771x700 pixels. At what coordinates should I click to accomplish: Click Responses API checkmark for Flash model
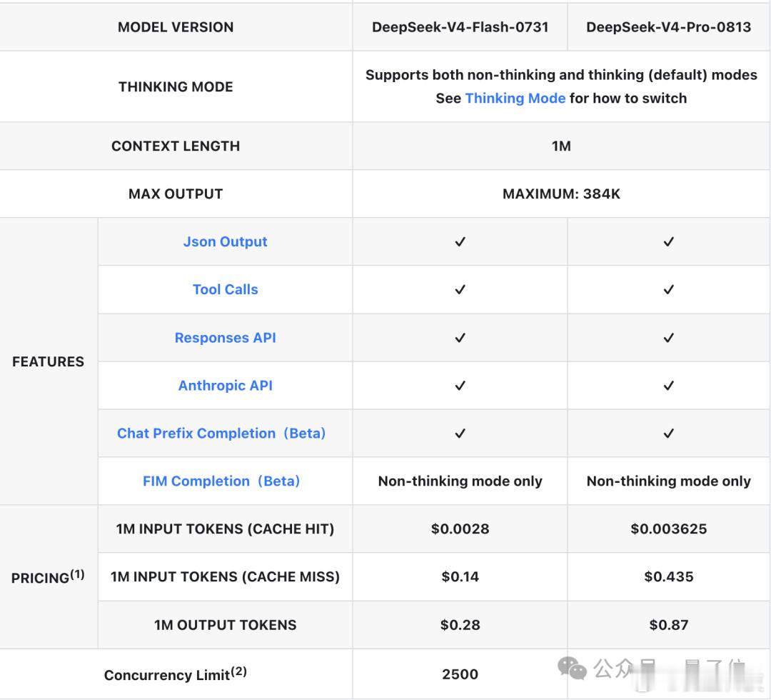(460, 337)
